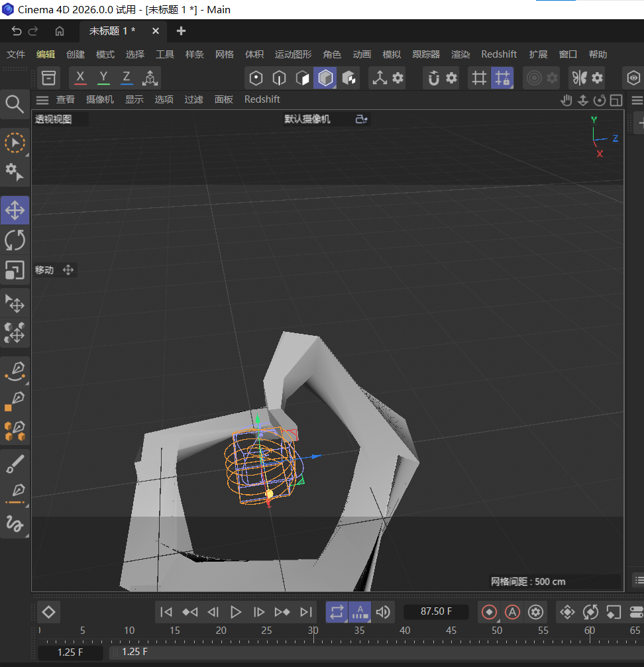This screenshot has height=667, width=644.
Task: Select the Move tool in the left toolbar
Action: [15, 210]
